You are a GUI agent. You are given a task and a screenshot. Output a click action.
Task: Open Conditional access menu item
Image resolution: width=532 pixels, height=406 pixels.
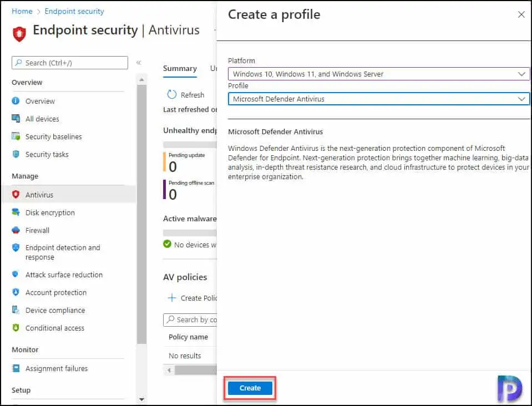tap(55, 328)
